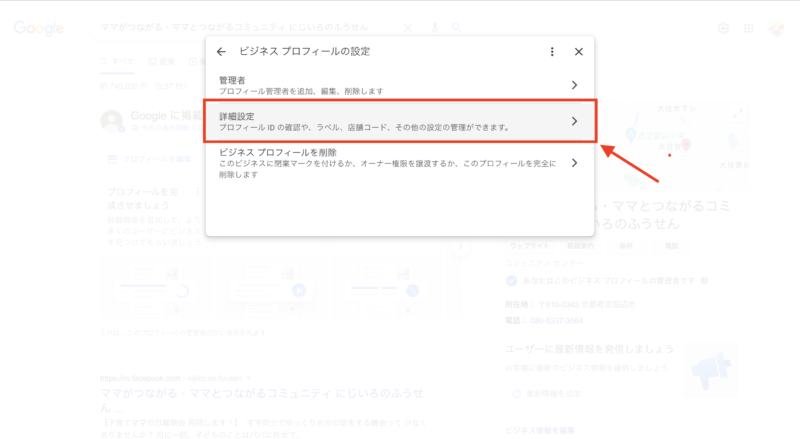The image size is (800, 439).
Task: Click the ウェブサイト button in knowledge panel
Action: tap(530, 246)
